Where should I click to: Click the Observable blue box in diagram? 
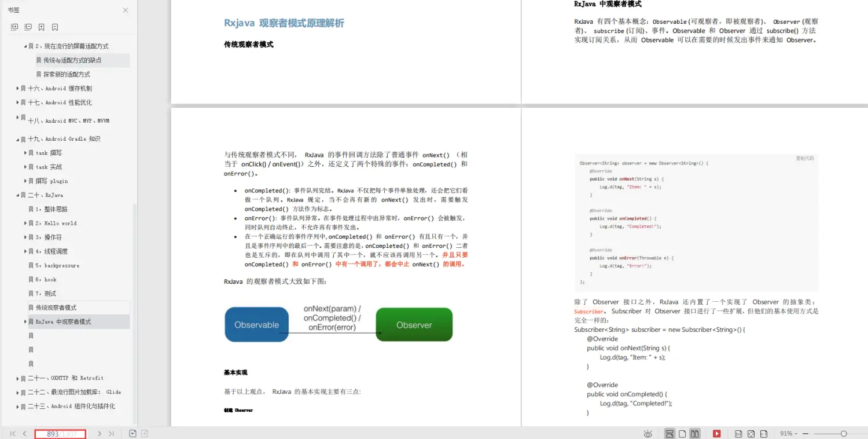[256, 324]
